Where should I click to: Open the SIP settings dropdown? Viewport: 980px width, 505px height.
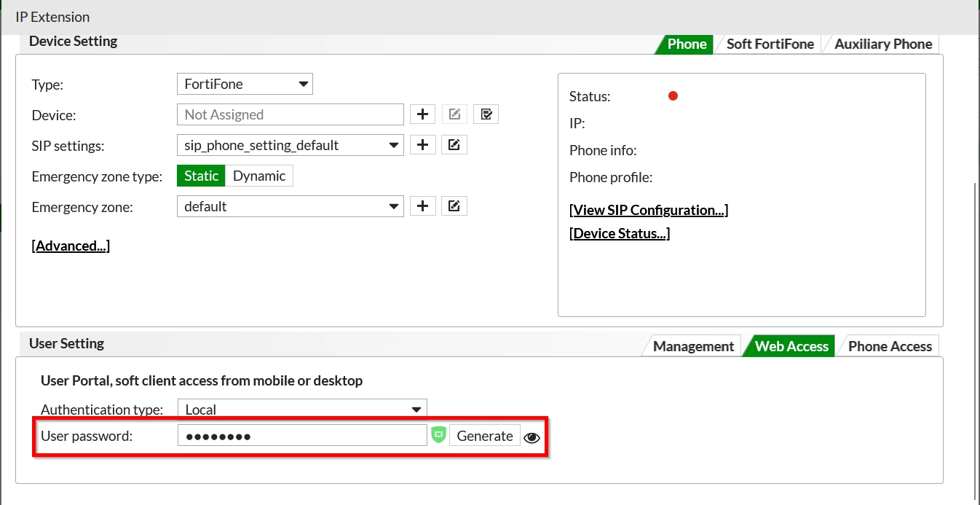click(x=290, y=145)
